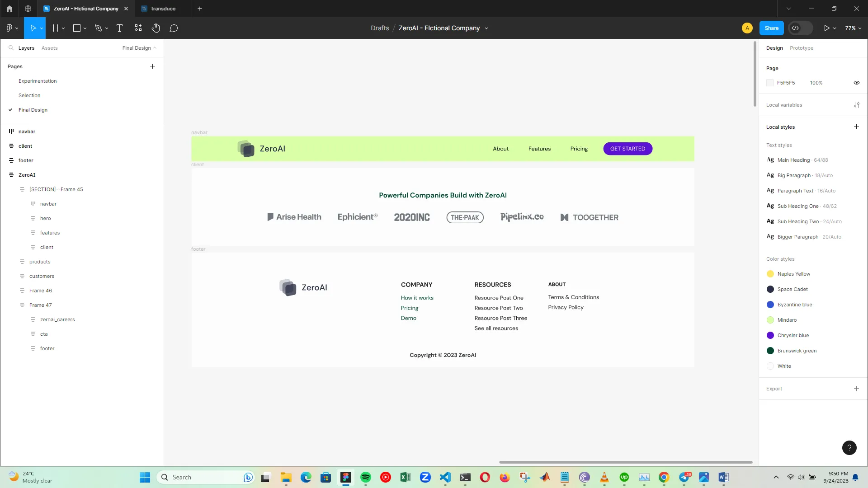868x488 pixels.
Task: Select the Experimentation page
Action: tap(38, 81)
